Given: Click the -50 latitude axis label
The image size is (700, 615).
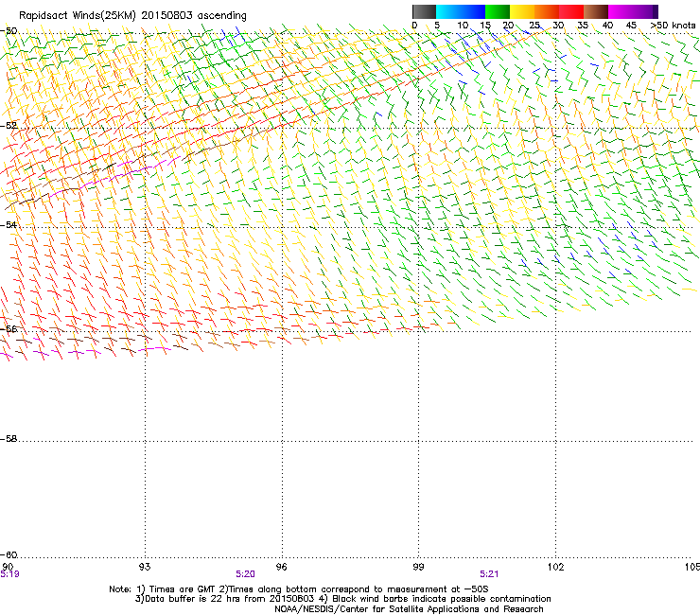Looking at the screenshot, I should [9, 31].
